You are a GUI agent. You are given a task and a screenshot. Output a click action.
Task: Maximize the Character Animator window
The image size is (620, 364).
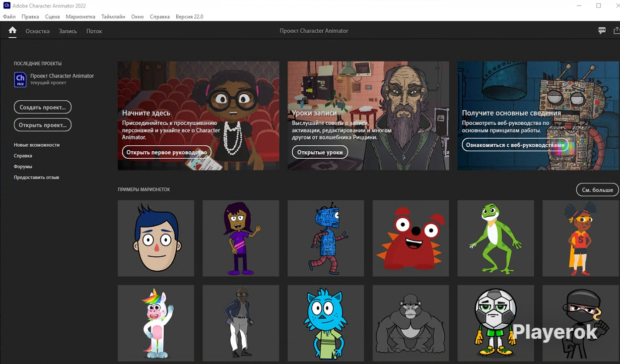click(599, 5)
